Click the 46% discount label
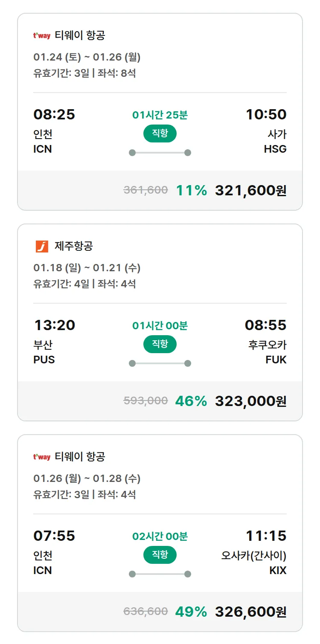320x644 pixels. (191, 401)
